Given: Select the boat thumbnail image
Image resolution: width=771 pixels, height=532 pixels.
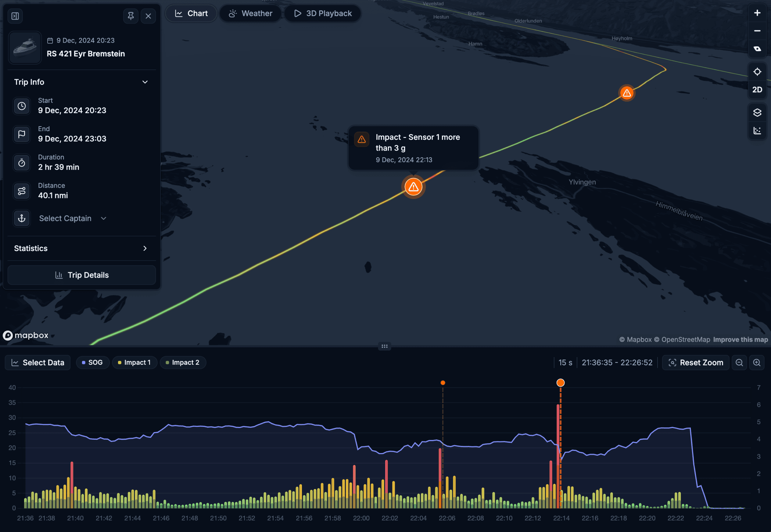Looking at the screenshot, I should 25,47.
